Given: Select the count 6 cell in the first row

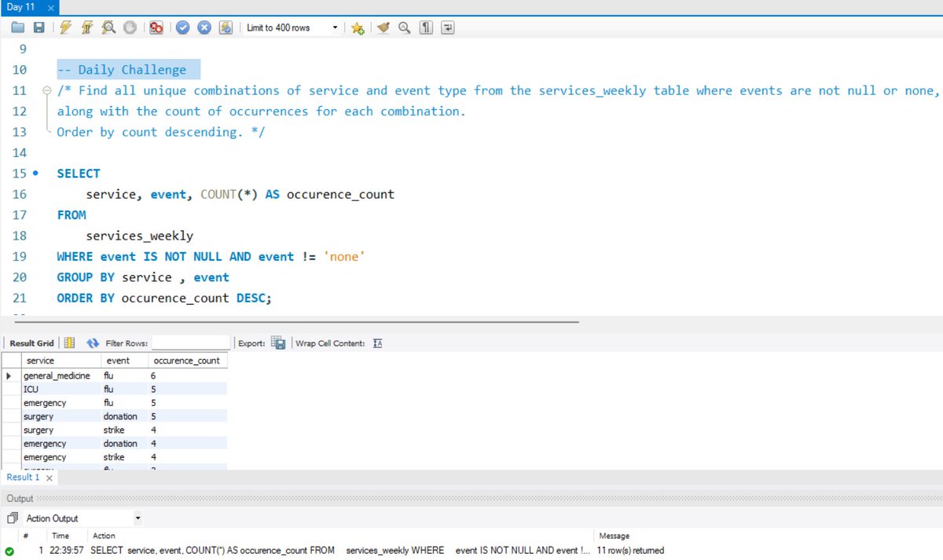Looking at the screenshot, I should [x=187, y=375].
